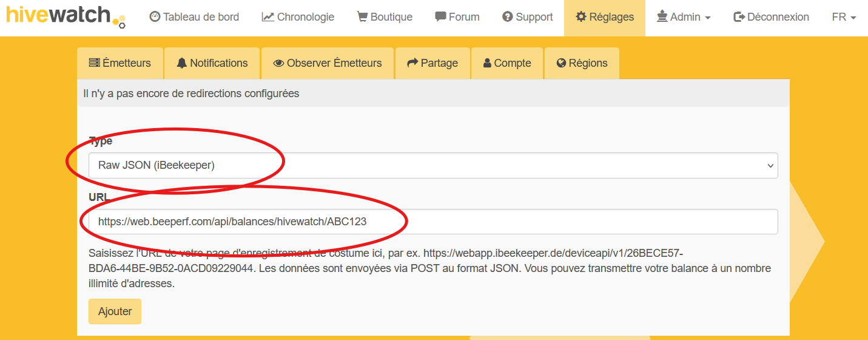Switch to the Émetteurs tab

point(119,63)
